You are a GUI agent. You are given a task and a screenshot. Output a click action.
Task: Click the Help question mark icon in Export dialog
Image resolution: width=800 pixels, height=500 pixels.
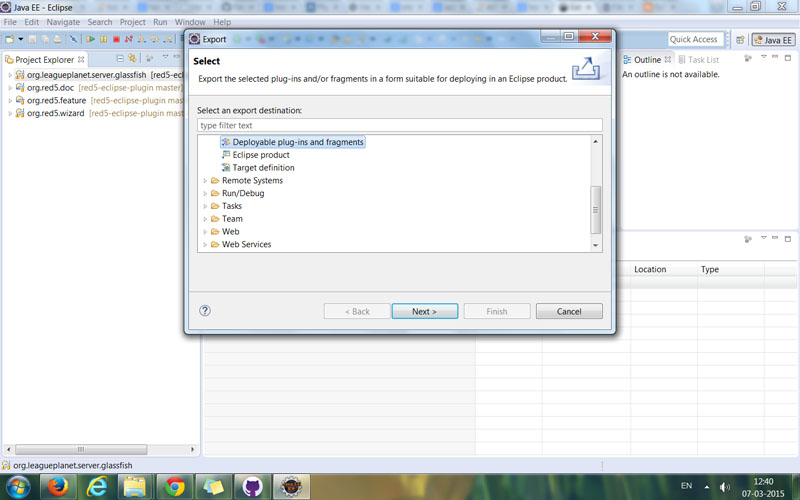pyautogui.click(x=205, y=311)
